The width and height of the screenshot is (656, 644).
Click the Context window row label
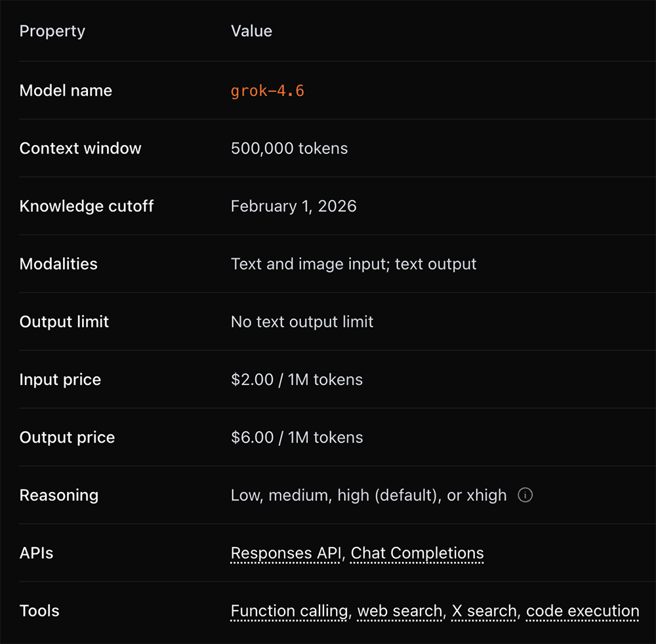tap(80, 148)
